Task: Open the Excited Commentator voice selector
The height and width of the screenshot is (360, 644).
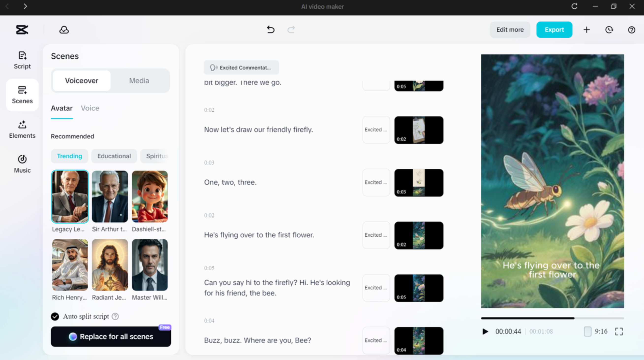Action: click(x=241, y=67)
